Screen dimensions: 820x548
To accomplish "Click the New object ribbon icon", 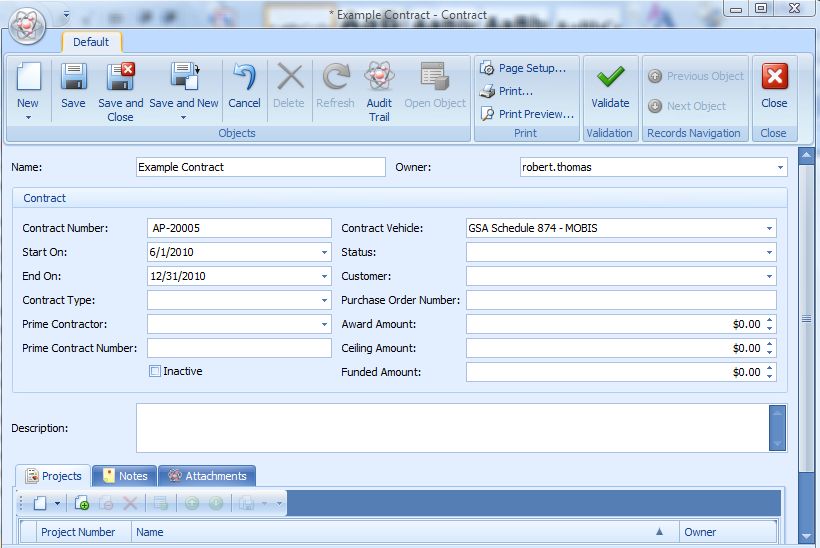I will [x=29, y=77].
